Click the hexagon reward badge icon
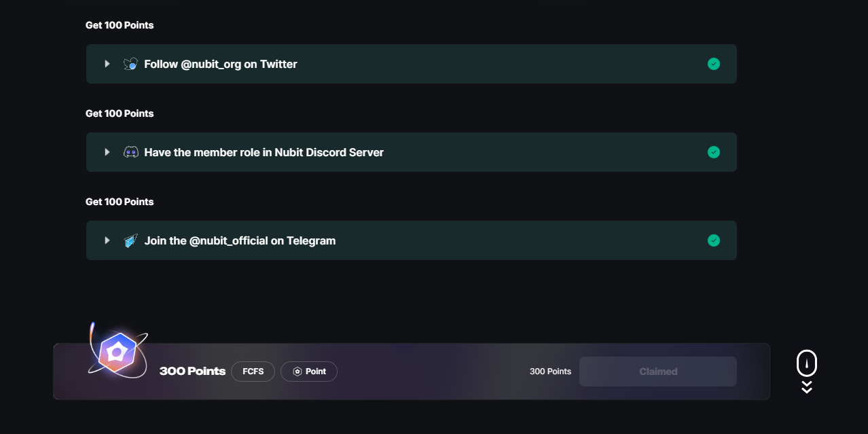 pyautogui.click(x=117, y=352)
